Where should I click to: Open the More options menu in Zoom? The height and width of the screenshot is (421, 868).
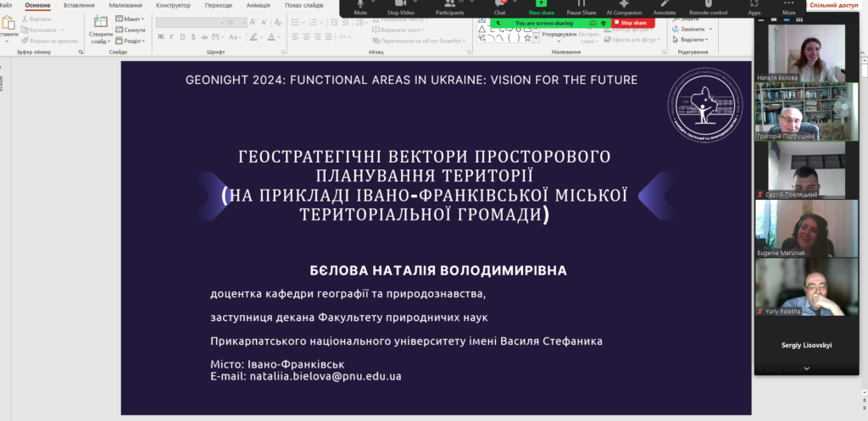point(789,6)
